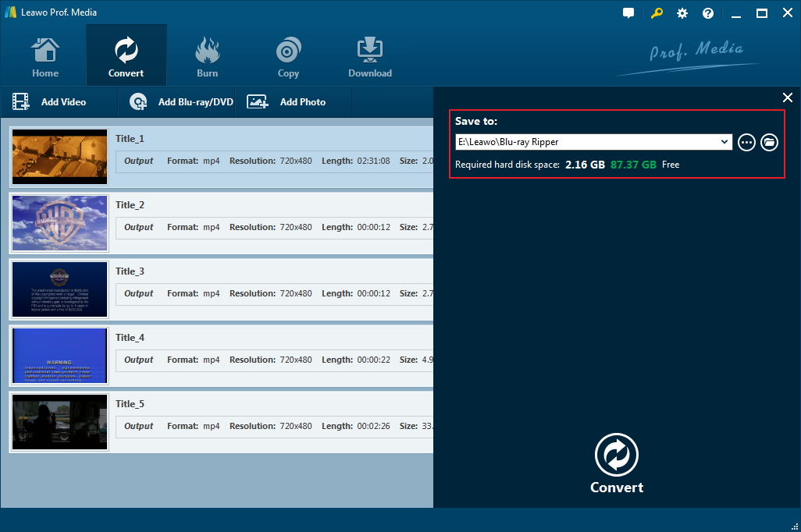Open settings via gear icon
This screenshot has width=801, height=532.
[682, 13]
